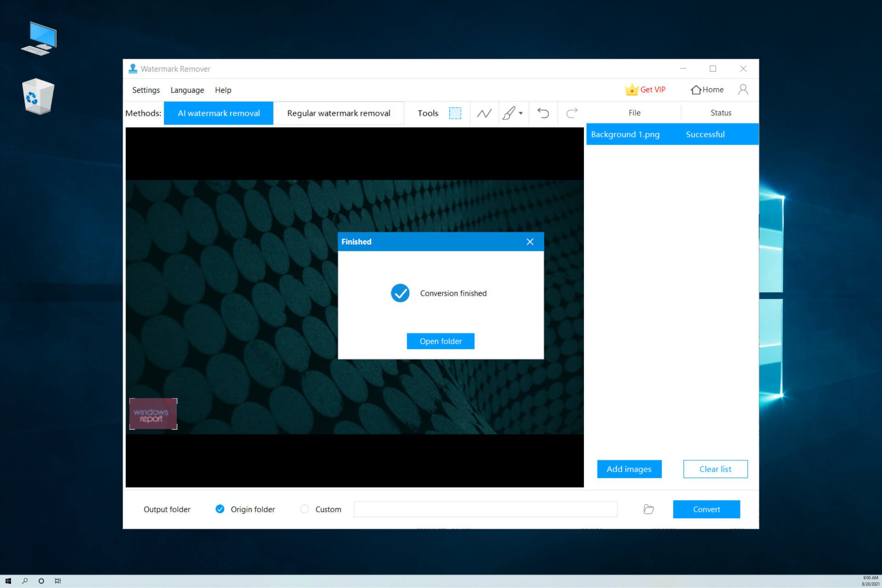The image size is (882, 588).
Task: Open the Windows Start menu
Action: [x=8, y=581]
